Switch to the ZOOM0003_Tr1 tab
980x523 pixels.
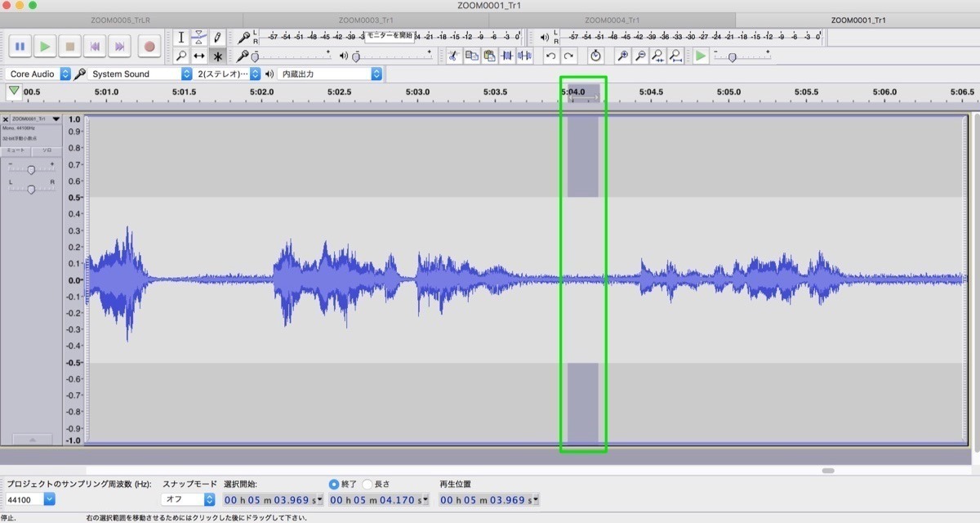(366, 20)
